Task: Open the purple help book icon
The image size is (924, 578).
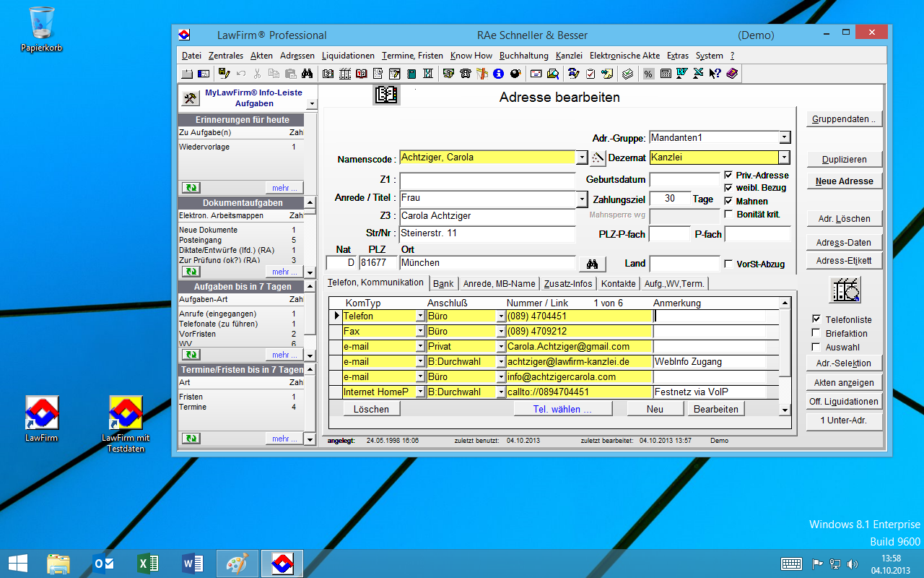Action: [x=731, y=74]
